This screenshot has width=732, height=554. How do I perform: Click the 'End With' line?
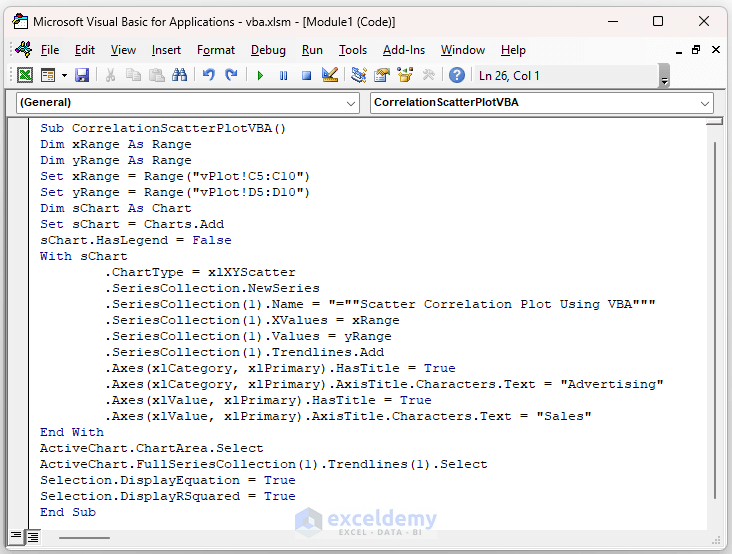coord(72,432)
